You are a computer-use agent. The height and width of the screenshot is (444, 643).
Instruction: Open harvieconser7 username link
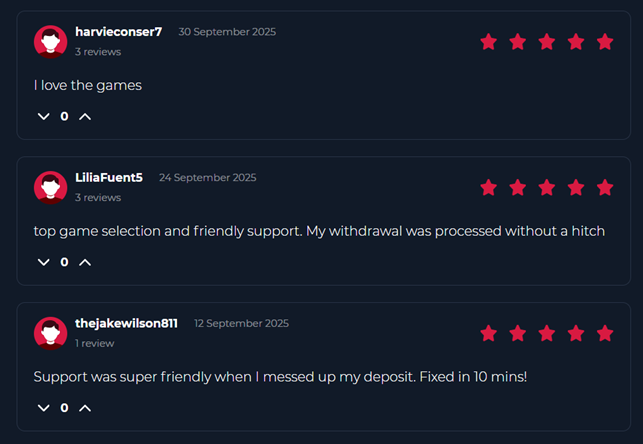[x=118, y=32]
